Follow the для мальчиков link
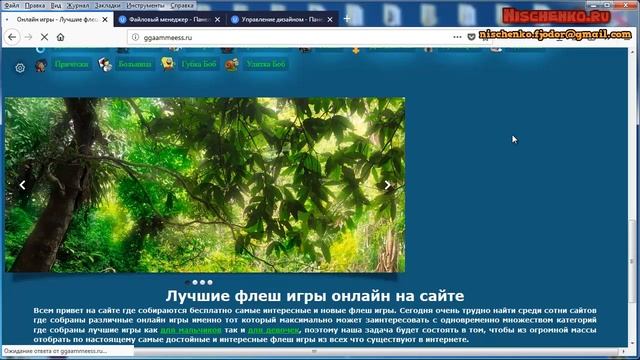This screenshot has height=360, width=640. coord(191,330)
